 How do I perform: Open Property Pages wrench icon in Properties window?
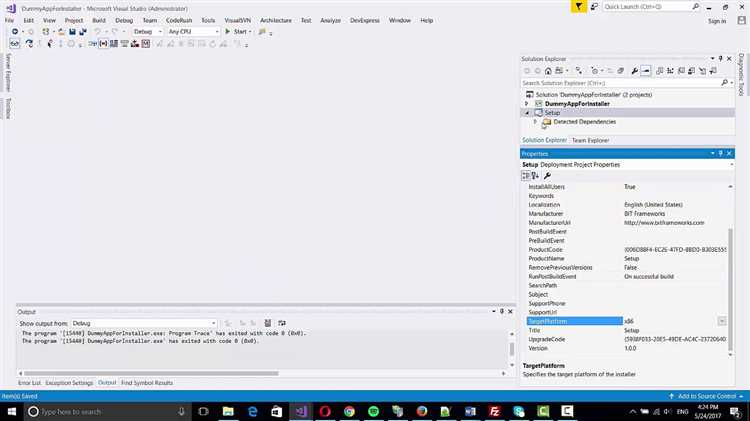click(x=548, y=176)
